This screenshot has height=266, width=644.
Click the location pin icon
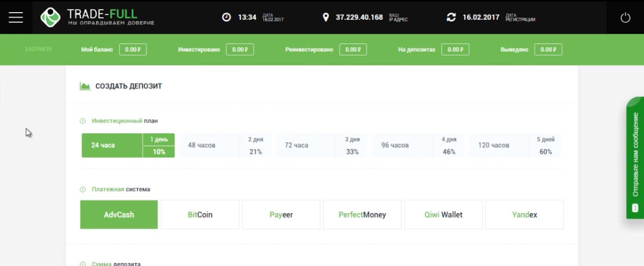pos(326,17)
